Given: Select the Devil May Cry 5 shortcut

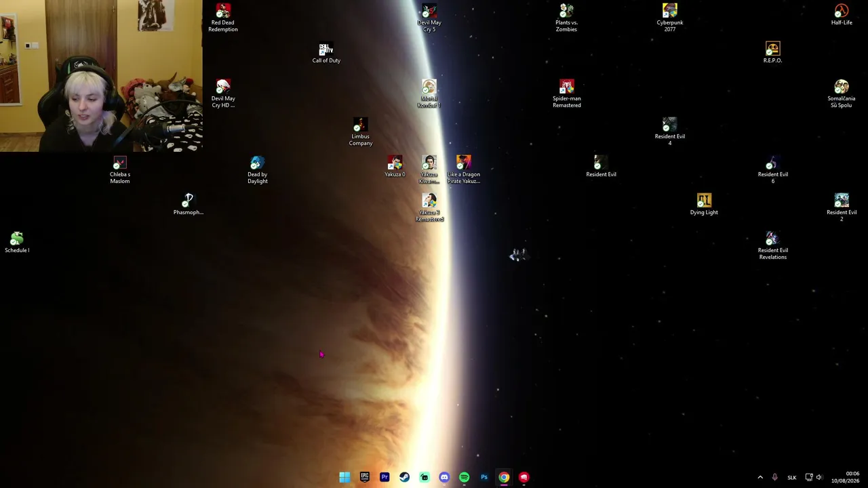Looking at the screenshot, I should pyautogui.click(x=429, y=18).
